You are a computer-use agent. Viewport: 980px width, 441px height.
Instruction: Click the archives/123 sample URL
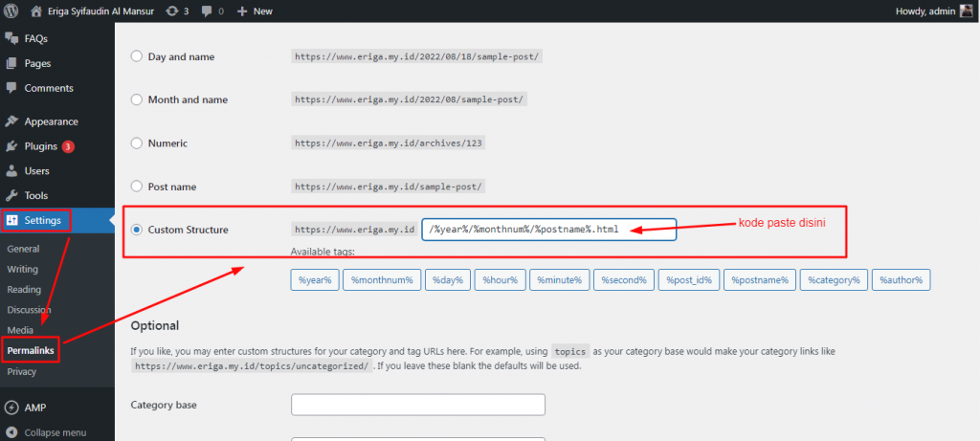389,143
